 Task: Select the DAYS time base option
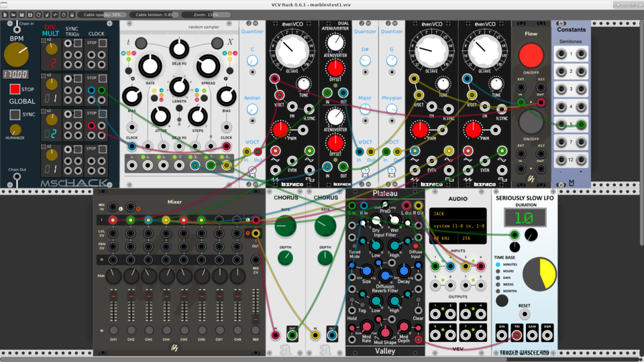[498, 278]
